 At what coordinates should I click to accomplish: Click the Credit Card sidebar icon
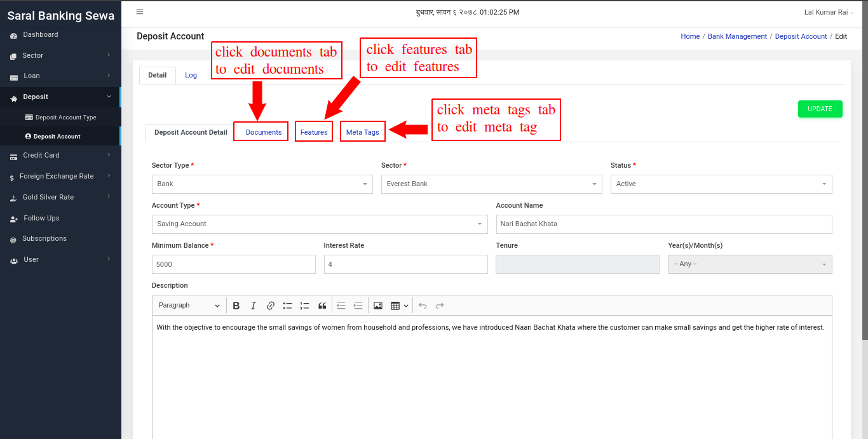click(x=13, y=156)
